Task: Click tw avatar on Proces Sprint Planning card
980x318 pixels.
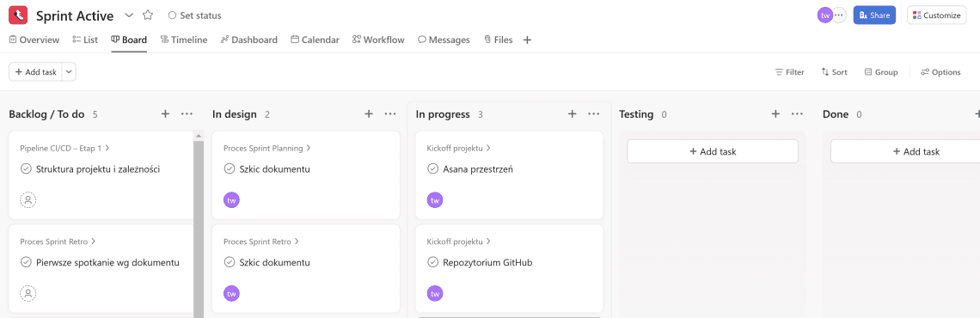Action: pos(231,200)
